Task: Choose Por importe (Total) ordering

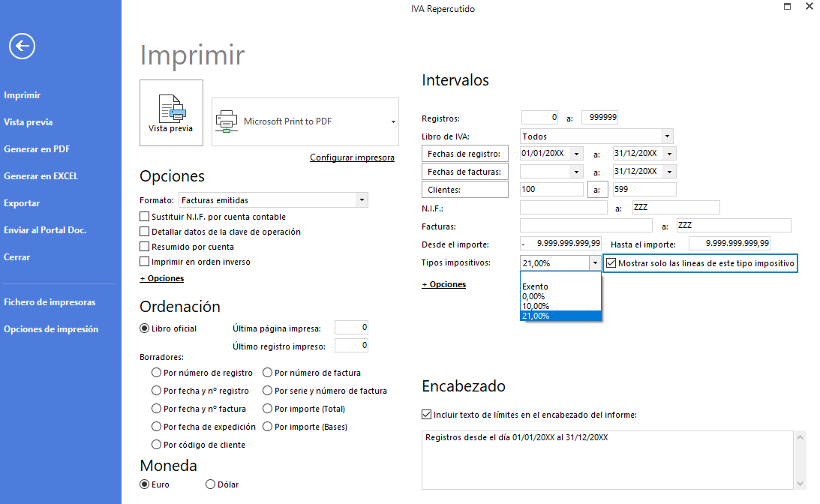Action: click(268, 409)
